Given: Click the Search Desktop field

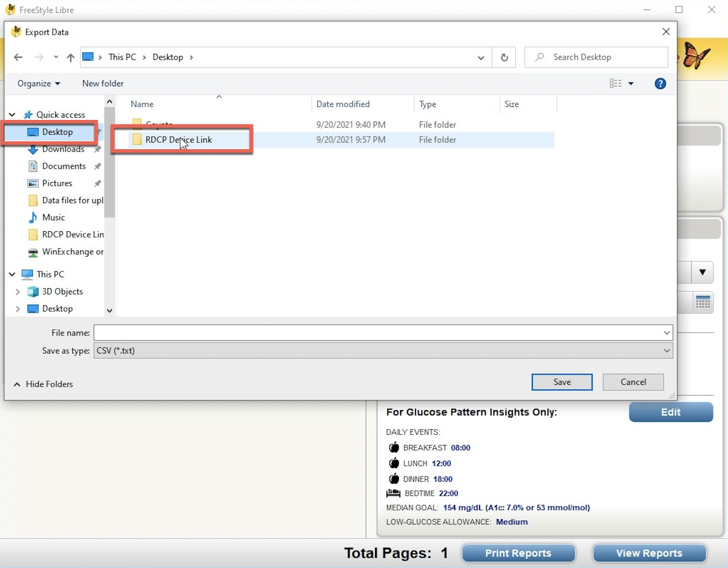Looking at the screenshot, I should pyautogui.click(x=596, y=57).
